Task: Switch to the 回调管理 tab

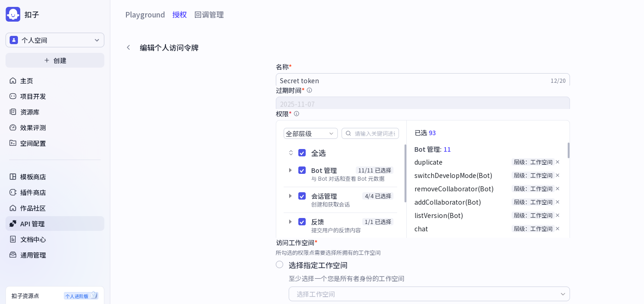Action: pos(209,15)
